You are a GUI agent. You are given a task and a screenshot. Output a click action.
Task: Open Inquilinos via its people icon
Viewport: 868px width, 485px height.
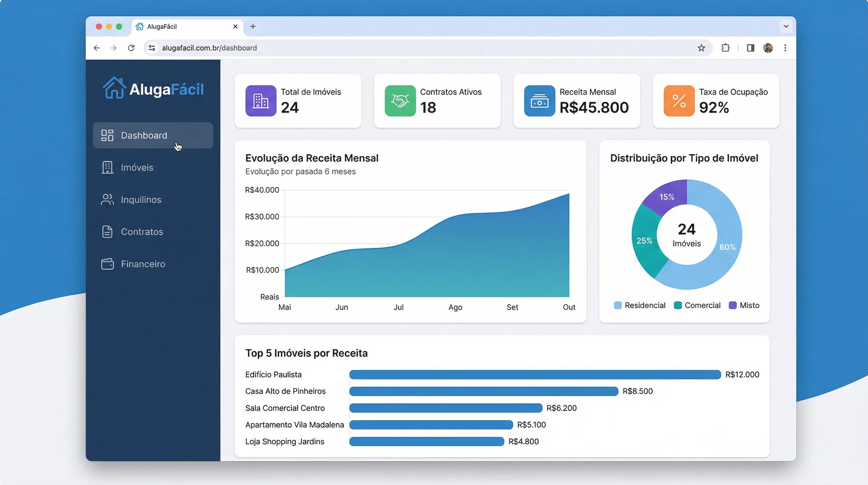point(107,200)
